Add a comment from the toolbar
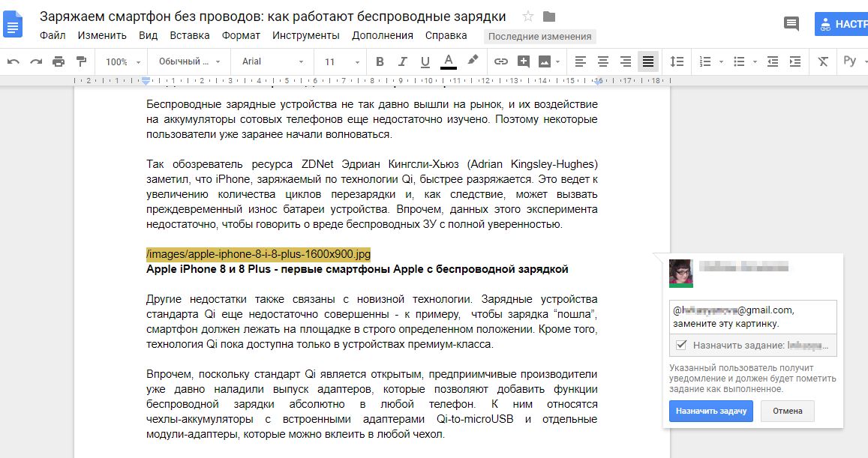The width and height of the screenshot is (868, 458). (524, 61)
